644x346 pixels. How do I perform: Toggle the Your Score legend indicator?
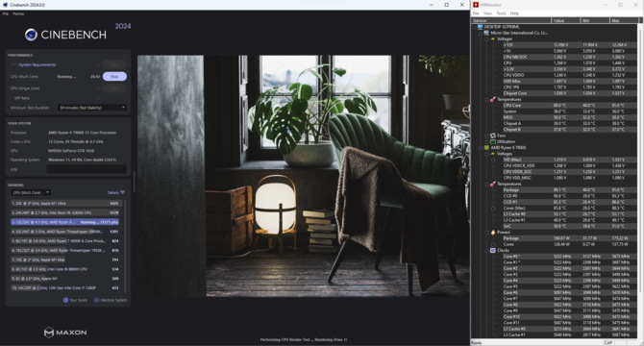tap(65, 300)
